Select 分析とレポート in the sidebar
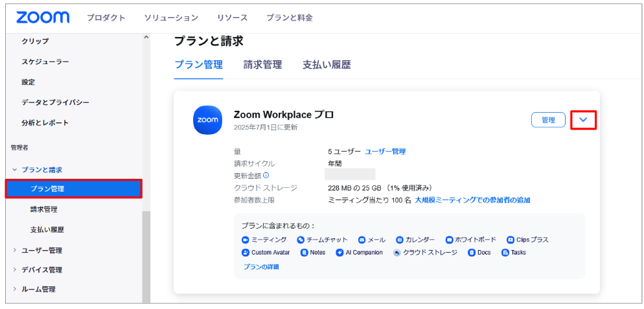The height and width of the screenshot is (309, 644). [45, 123]
